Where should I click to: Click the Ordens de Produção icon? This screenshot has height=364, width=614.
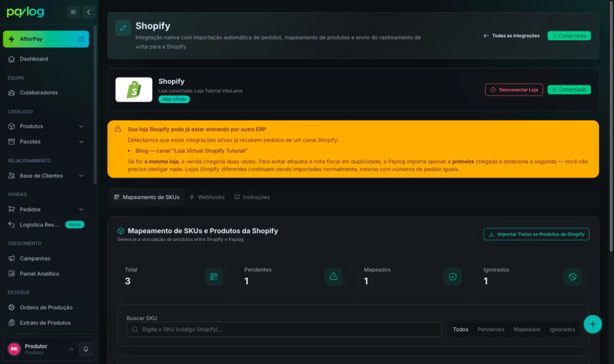tap(11, 307)
